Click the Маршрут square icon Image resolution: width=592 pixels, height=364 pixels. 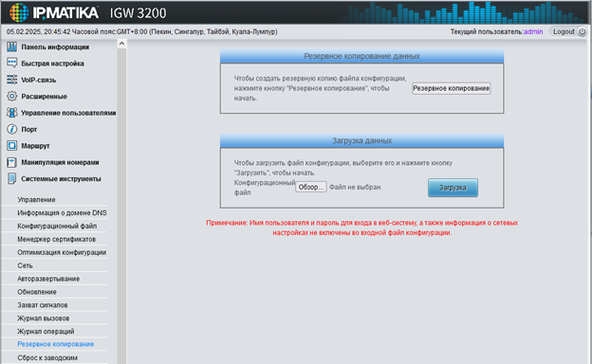[x=11, y=145]
